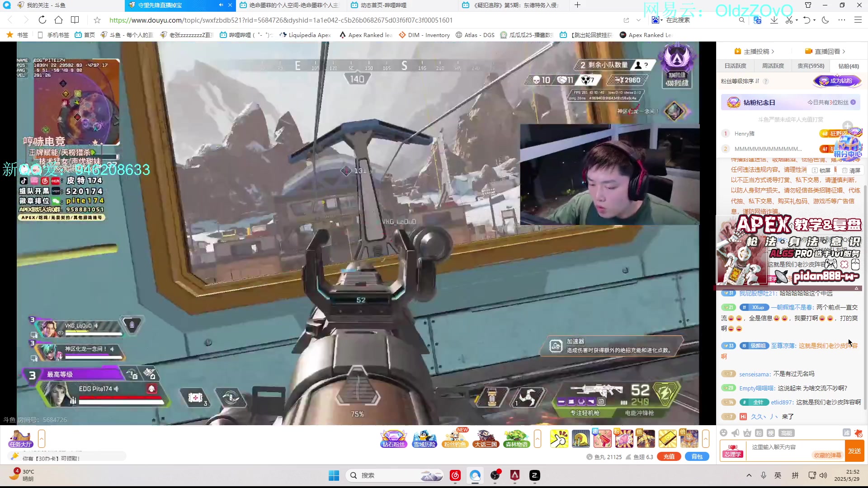The width and height of the screenshot is (868, 488).
Task: Click the 锁屏 lock chat scrolling toggle
Action: (x=821, y=170)
